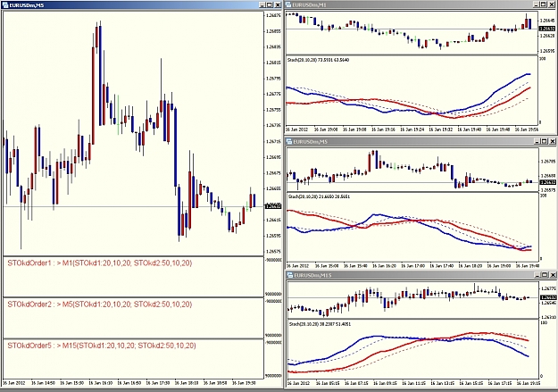558x392 pixels.
Task: Click the chart icon in the right-side EURUSDm,M5 window title
Action: pyautogui.click(x=290, y=142)
